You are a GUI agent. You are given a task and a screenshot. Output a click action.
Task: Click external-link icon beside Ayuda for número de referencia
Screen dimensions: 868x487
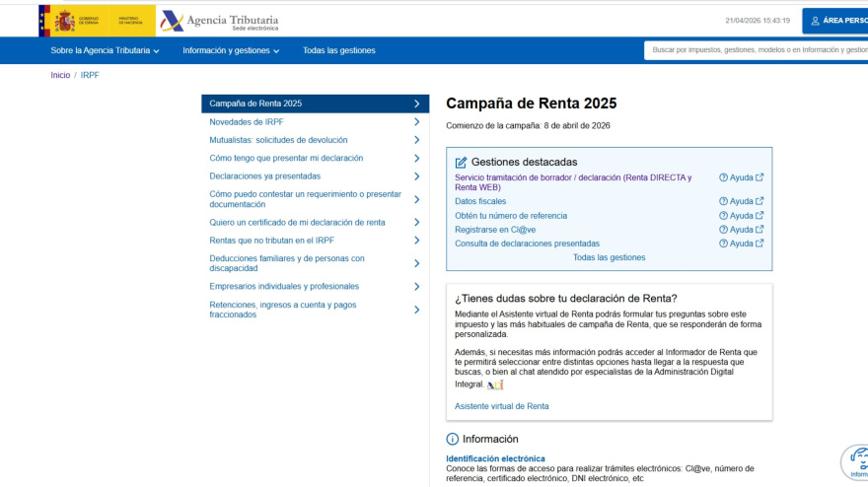759,215
